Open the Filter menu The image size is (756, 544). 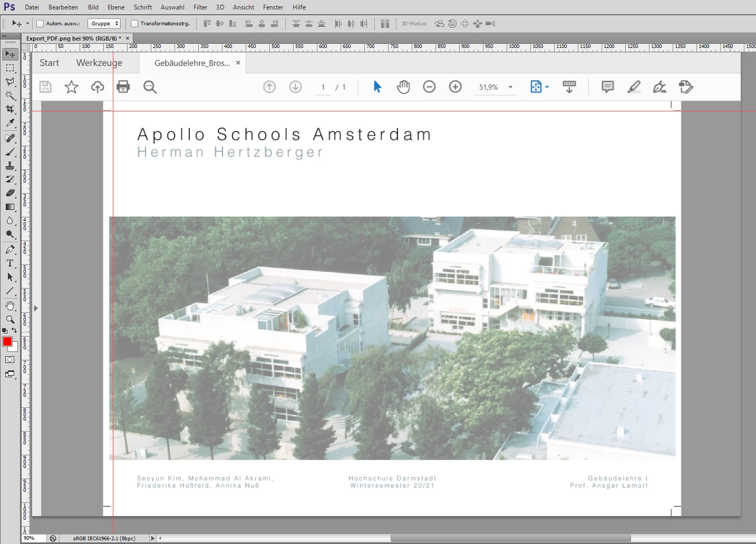pyautogui.click(x=200, y=7)
